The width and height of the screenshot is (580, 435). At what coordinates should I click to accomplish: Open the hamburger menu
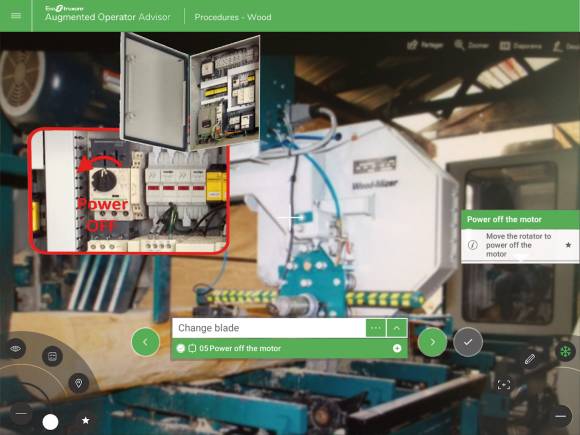point(16,16)
